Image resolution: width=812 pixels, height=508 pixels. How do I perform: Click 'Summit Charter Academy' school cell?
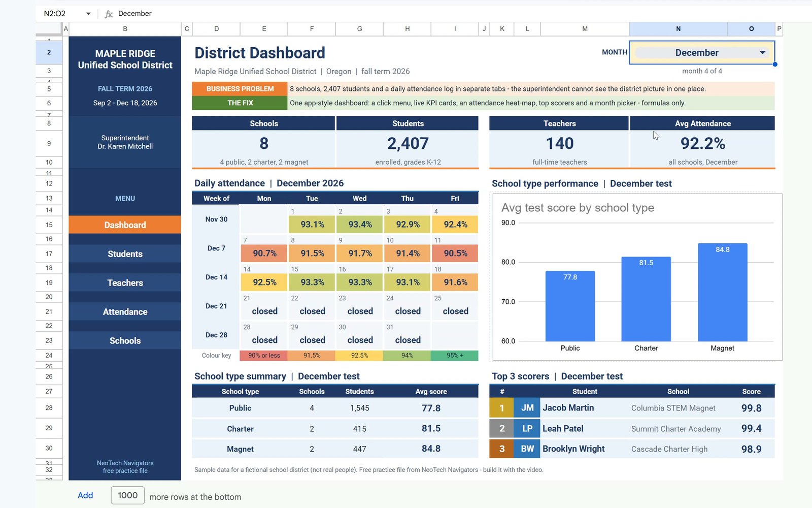(676, 429)
